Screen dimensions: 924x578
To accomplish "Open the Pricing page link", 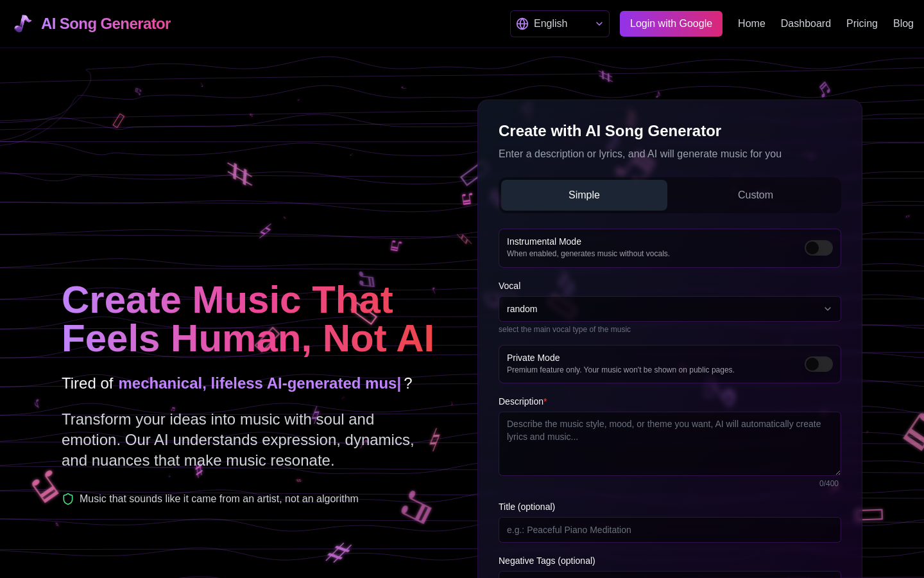I will pyautogui.click(x=862, y=24).
